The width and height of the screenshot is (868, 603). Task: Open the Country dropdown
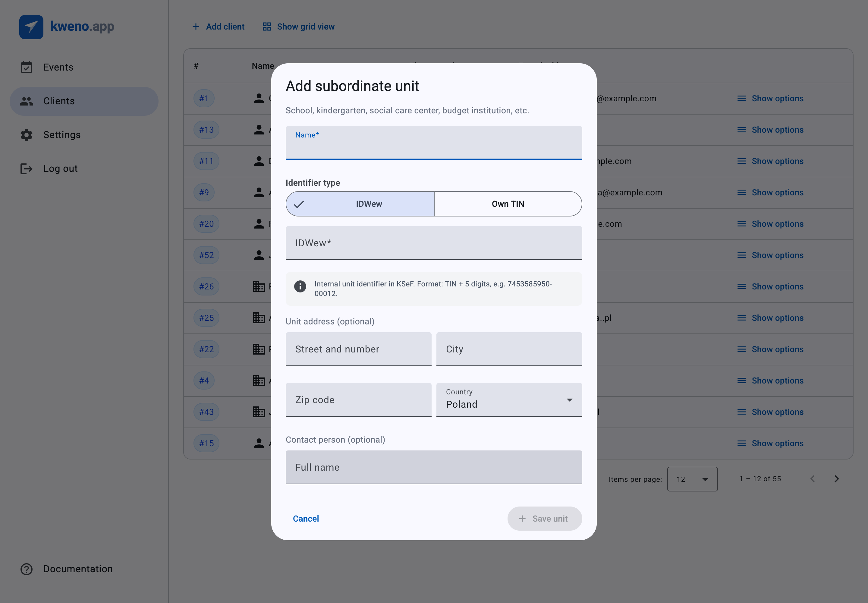[509, 400]
